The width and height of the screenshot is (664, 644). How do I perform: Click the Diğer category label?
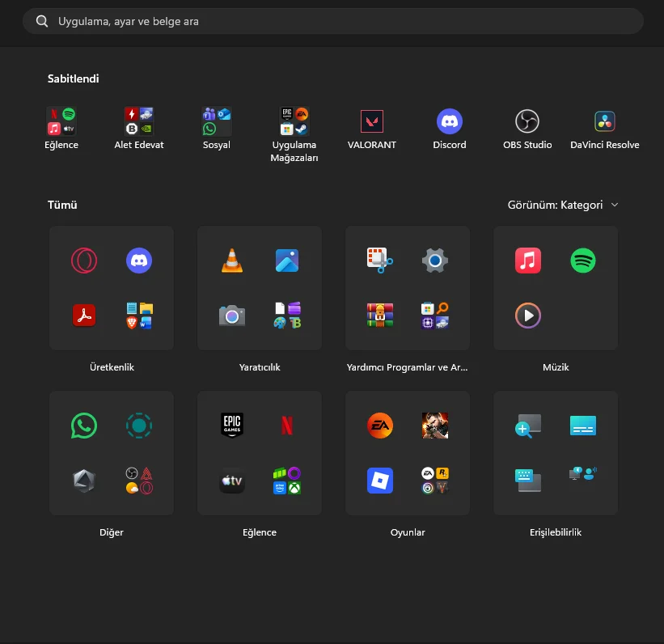coord(112,532)
